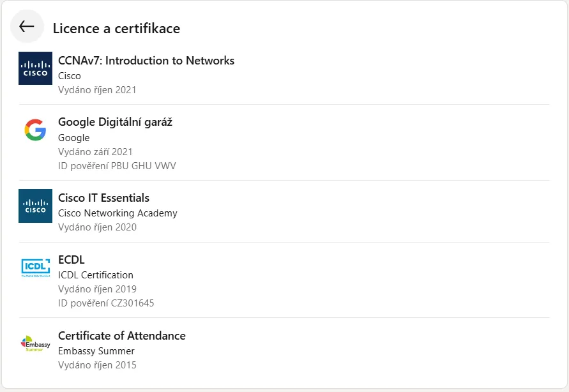Click the ICDL logo icon
This screenshot has height=392, width=569.
point(35,268)
